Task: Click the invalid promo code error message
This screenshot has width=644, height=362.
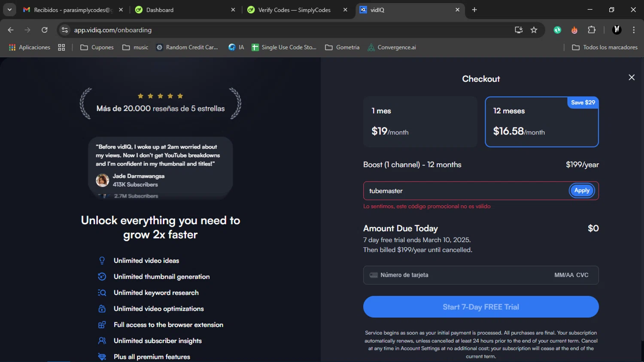Action: [x=427, y=207]
